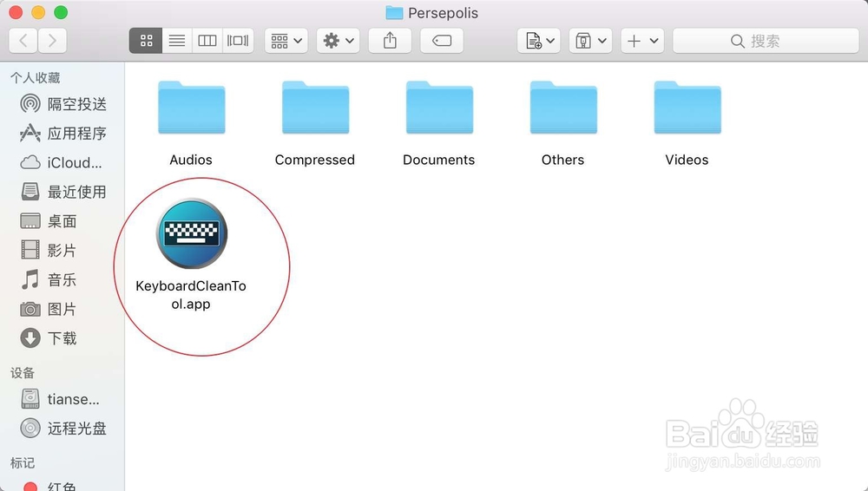
Task: Click the Persepolis folder icon in title bar
Action: 394,13
